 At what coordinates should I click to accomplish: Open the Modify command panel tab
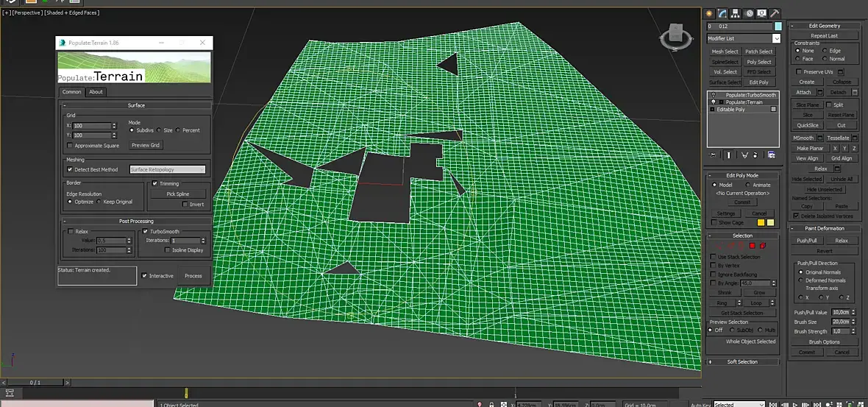coord(722,13)
